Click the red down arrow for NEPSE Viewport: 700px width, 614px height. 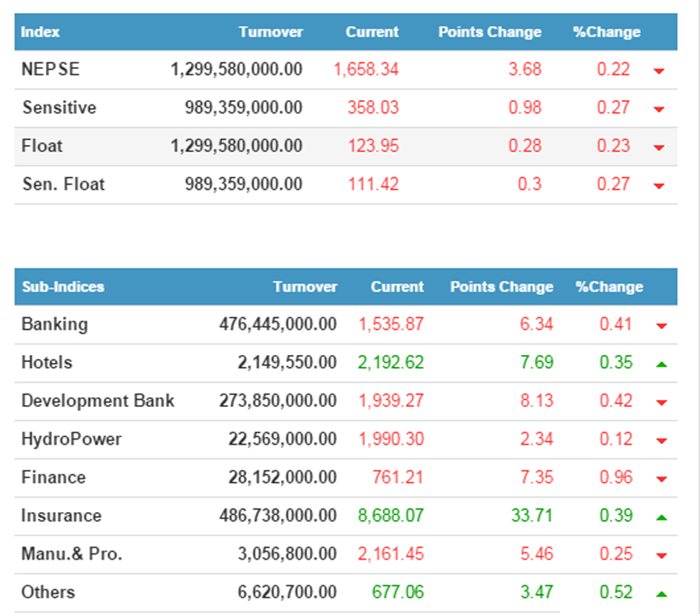[659, 71]
